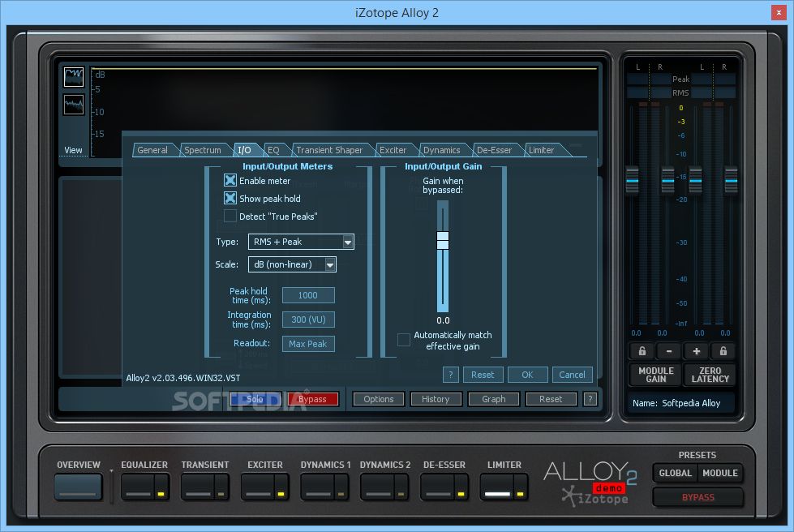Click the plus gain button

pos(696,351)
